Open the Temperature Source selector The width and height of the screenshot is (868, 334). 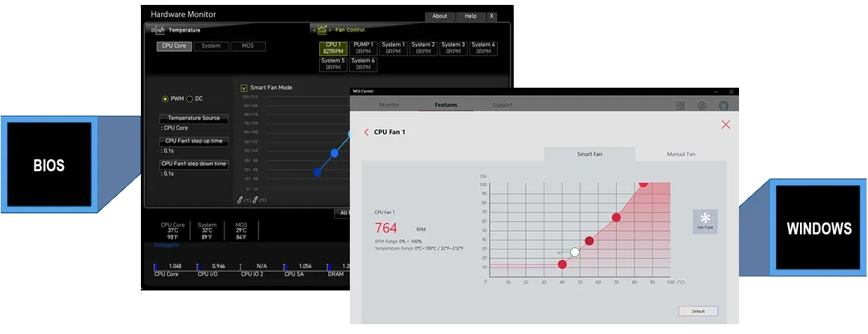[194, 118]
